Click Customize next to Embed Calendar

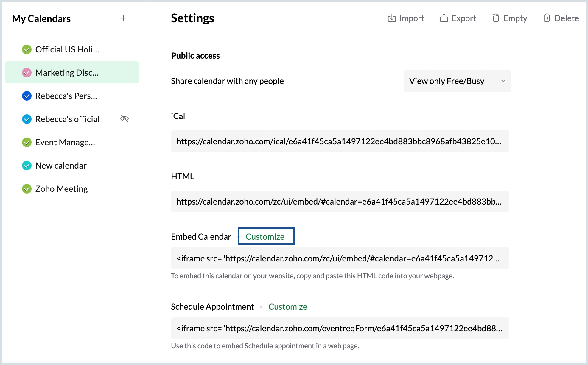point(265,237)
